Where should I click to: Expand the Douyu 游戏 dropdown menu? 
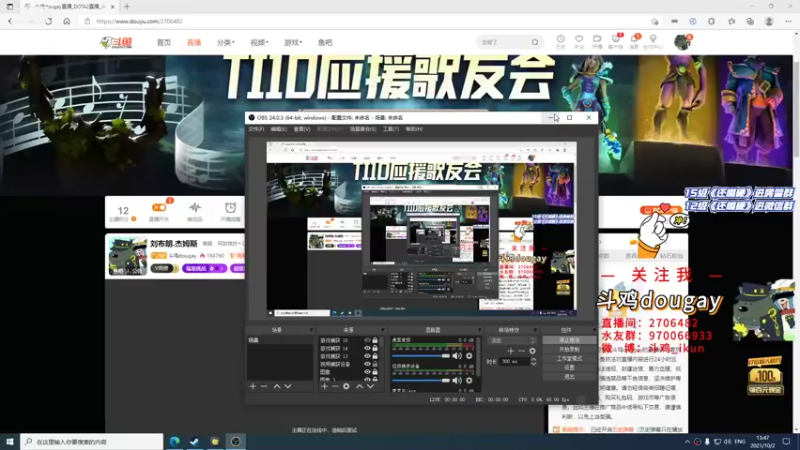[x=293, y=43]
